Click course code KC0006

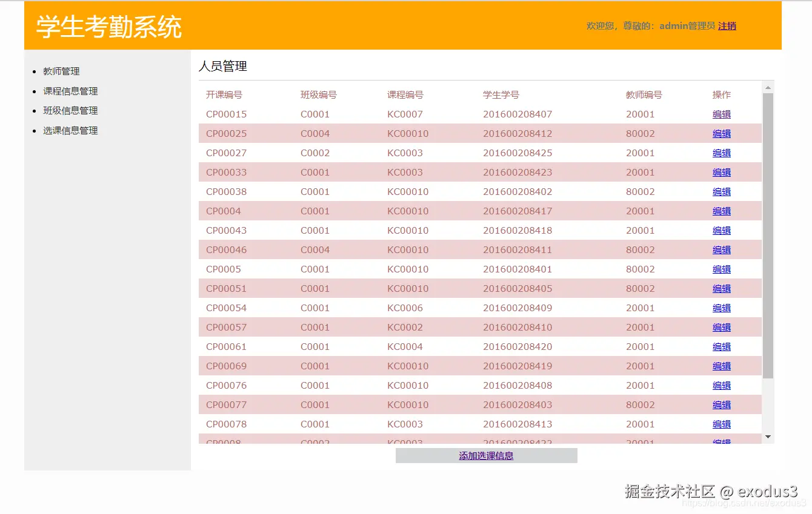tap(405, 308)
